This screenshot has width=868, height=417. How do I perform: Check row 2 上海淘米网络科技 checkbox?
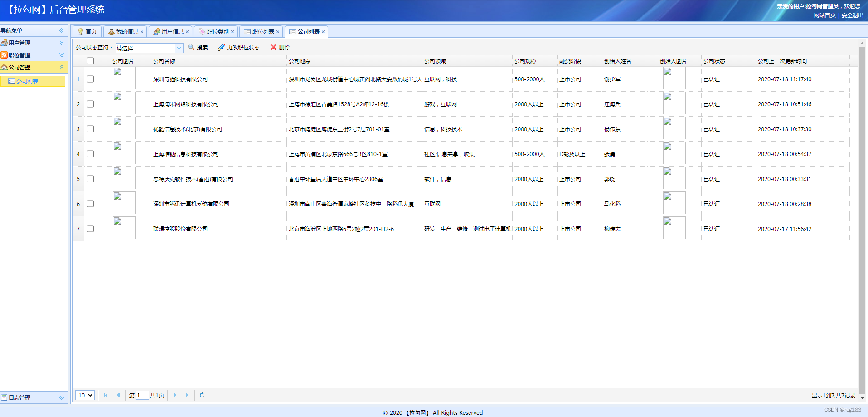click(91, 104)
